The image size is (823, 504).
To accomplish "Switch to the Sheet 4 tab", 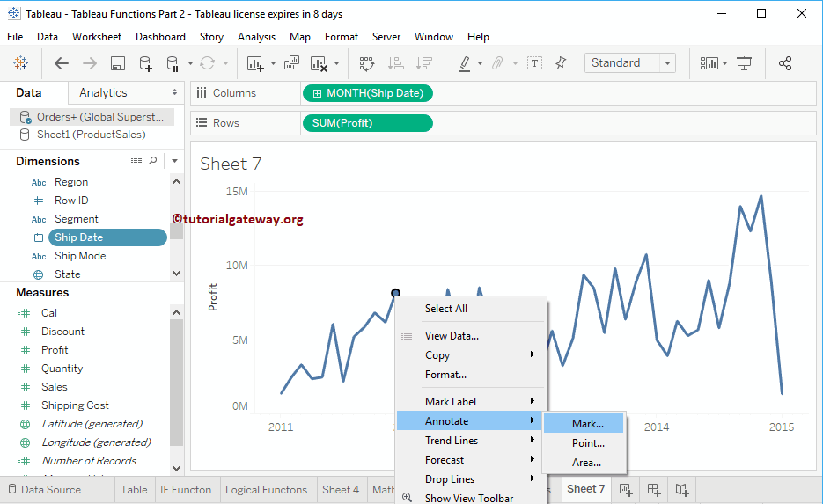I will pyautogui.click(x=341, y=490).
